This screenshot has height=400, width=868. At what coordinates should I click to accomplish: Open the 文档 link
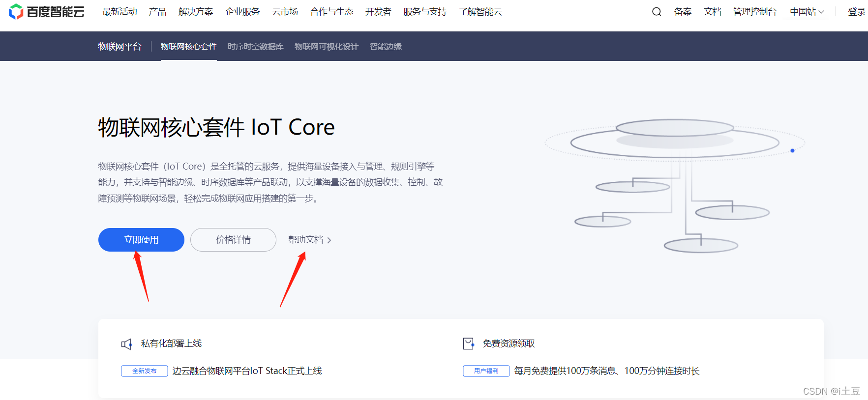pos(713,12)
